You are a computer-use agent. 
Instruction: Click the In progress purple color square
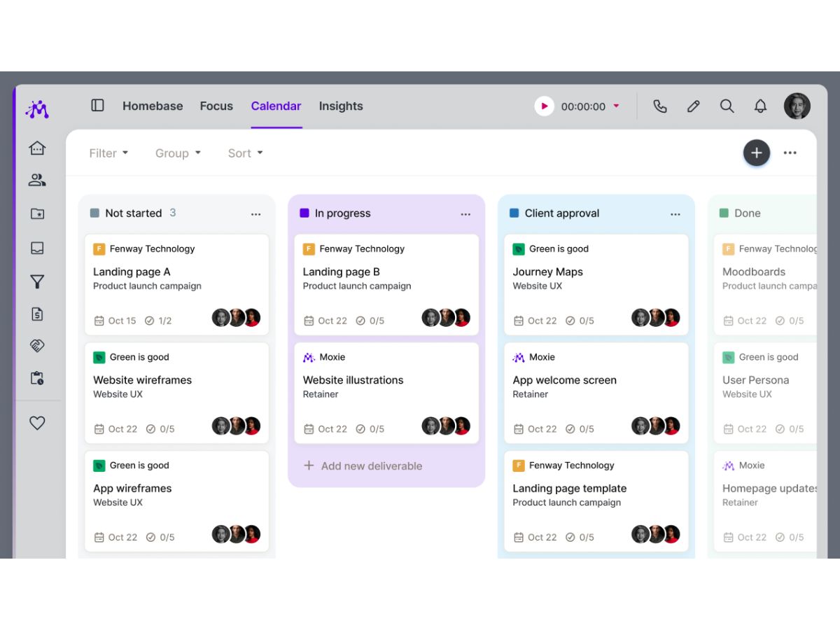pyautogui.click(x=304, y=213)
